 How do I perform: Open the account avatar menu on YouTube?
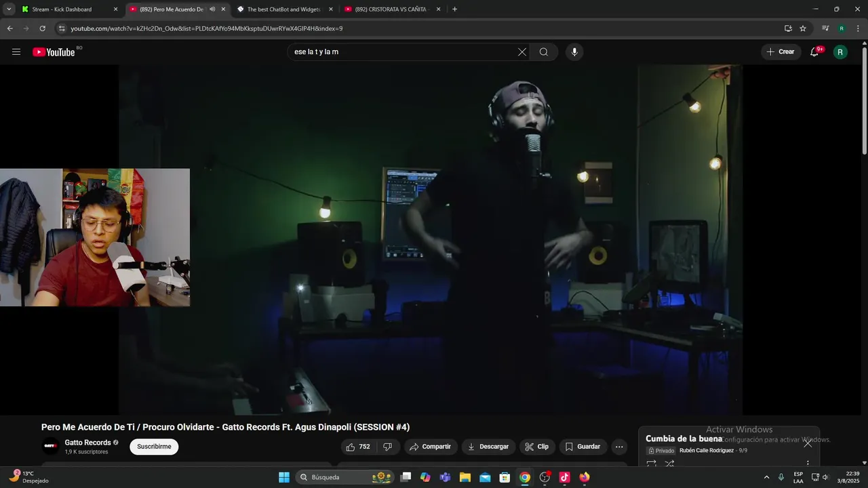840,52
